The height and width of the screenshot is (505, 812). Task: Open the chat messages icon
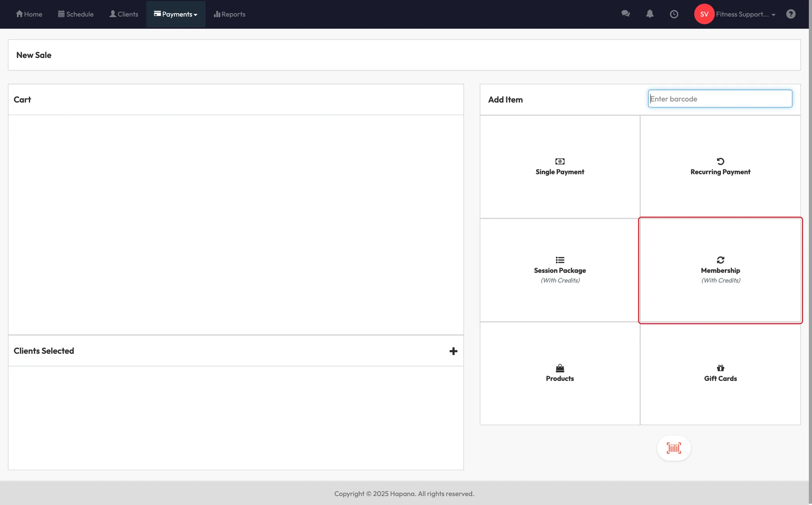(625, 14)
